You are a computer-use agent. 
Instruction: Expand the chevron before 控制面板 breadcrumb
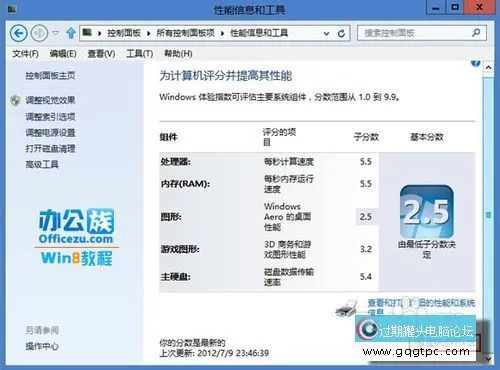(99, 33)
